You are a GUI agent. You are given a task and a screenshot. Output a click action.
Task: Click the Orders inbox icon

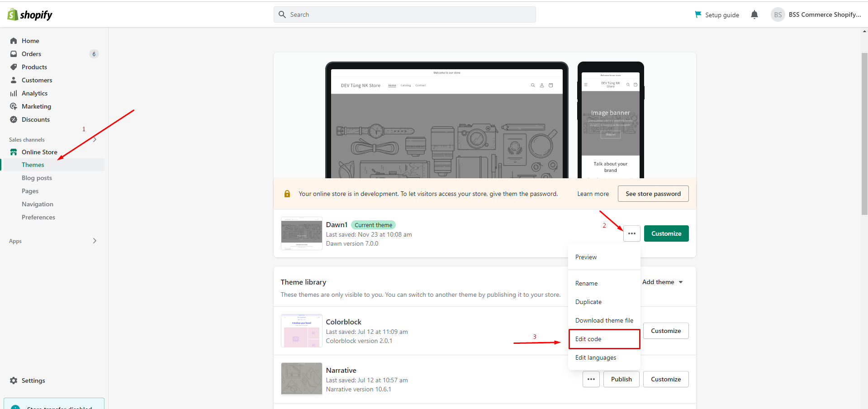point(14,54)
